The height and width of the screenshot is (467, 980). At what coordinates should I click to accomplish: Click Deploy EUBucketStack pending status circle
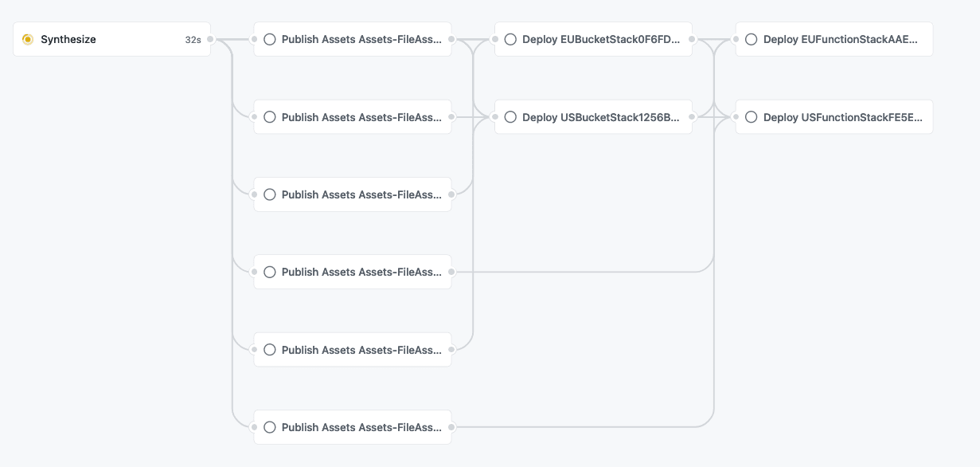pyautogui.click(x=510, y=39)
